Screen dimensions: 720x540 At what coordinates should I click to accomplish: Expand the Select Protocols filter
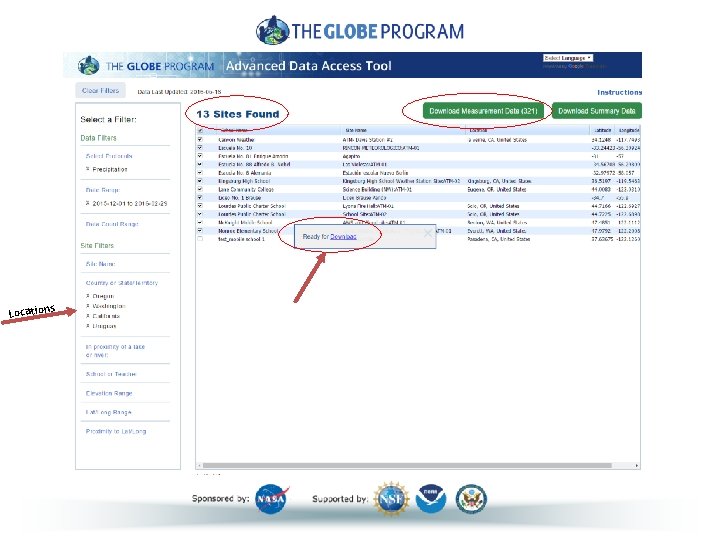click(109, 156)
